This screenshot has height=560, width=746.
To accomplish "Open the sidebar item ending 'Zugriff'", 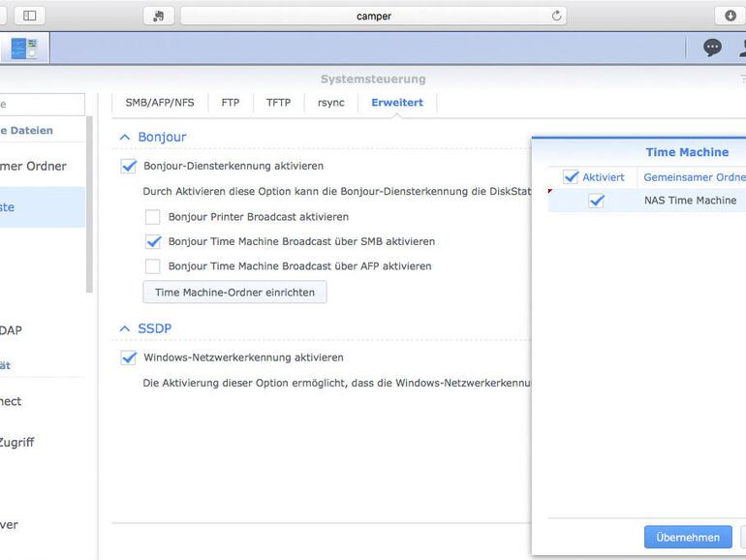I will 16,443.
